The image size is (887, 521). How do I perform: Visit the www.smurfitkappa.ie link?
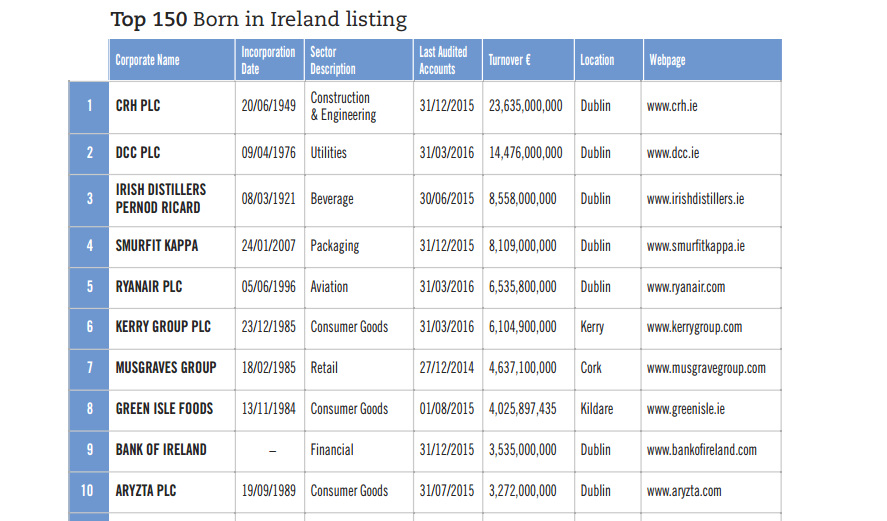point(695,246)
